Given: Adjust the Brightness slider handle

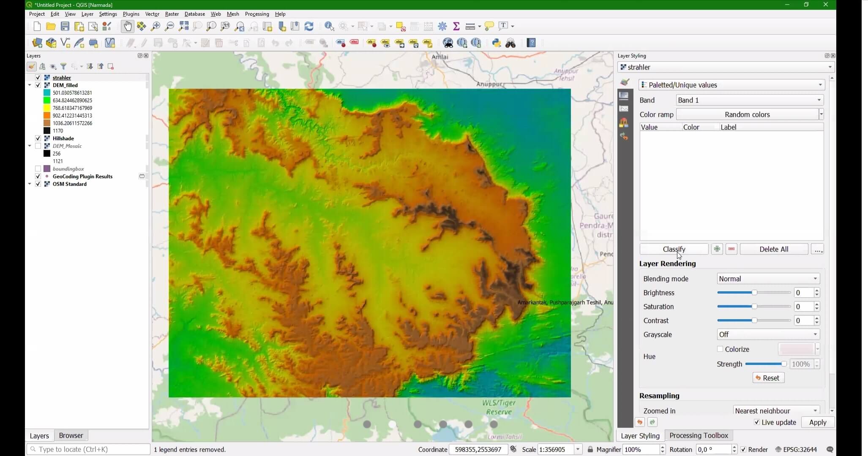Looking at the screenshot, I should coord(754,293).
